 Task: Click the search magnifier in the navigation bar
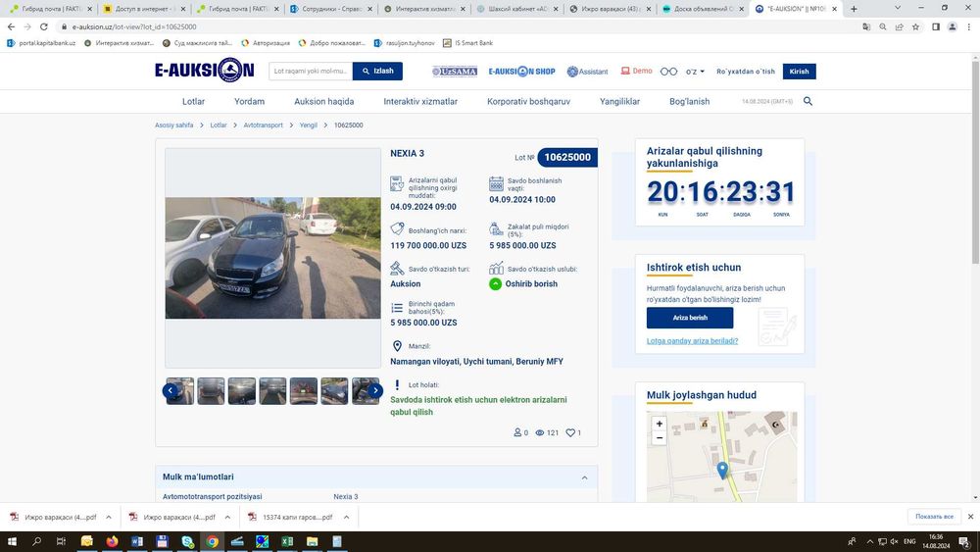[808, 101]
